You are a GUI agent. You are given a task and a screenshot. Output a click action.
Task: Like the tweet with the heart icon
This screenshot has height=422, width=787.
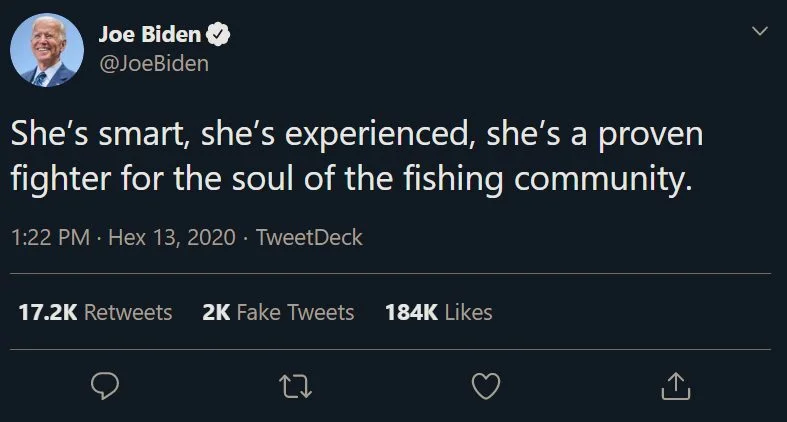point(485,384)
